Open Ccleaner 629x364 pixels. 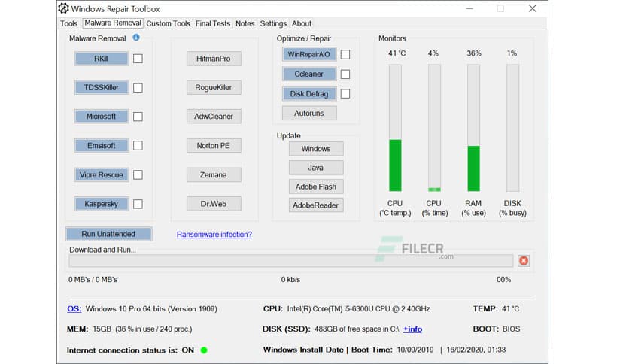(x=309, y=74)
